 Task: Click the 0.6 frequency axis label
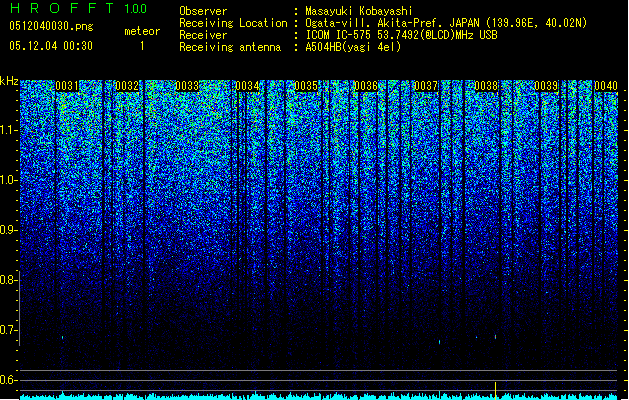pos(8,380)
